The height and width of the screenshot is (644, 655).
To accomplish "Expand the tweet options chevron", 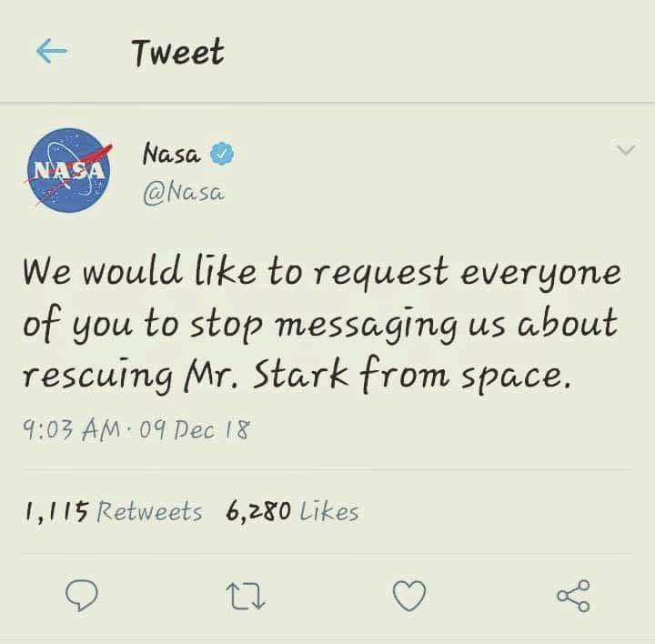I will click(624, 150).
